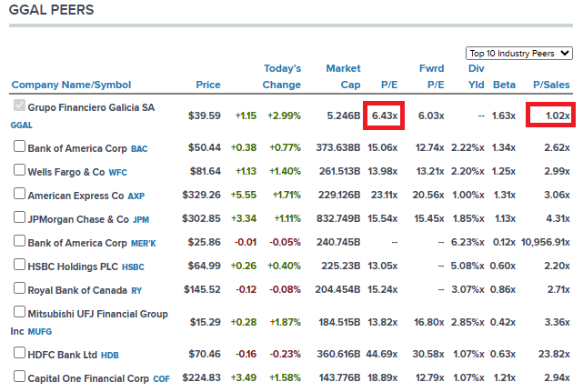The image size is (583, 392).
Task: Toggle the Royal Bank of Canada checkbox
Action: (18, 288)
